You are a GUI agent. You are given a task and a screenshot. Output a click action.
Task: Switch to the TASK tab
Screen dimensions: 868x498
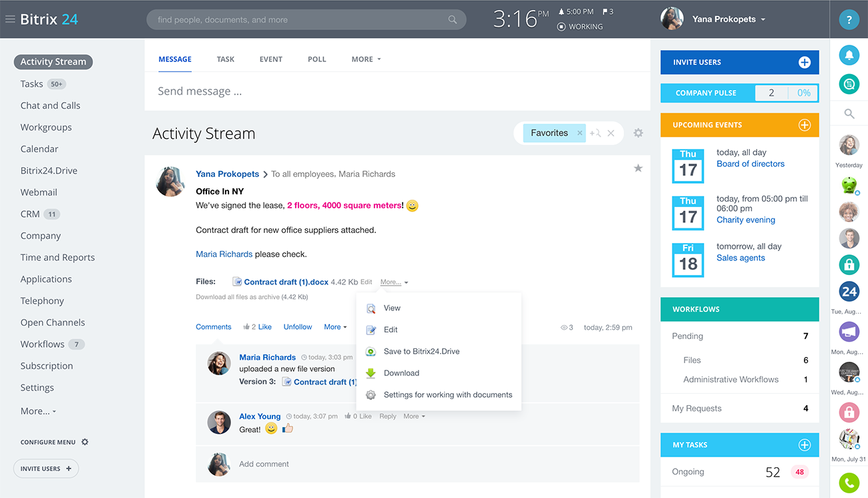tap(226, 59)
